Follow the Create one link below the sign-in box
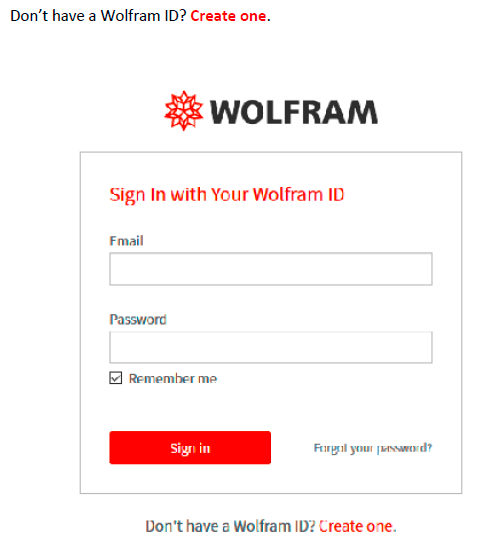 356,526
